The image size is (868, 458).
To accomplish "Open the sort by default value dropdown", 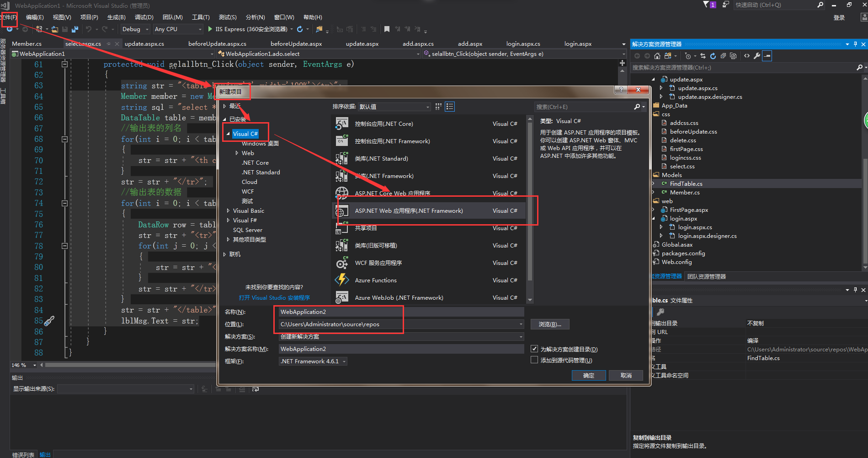I will coord(394,107).
